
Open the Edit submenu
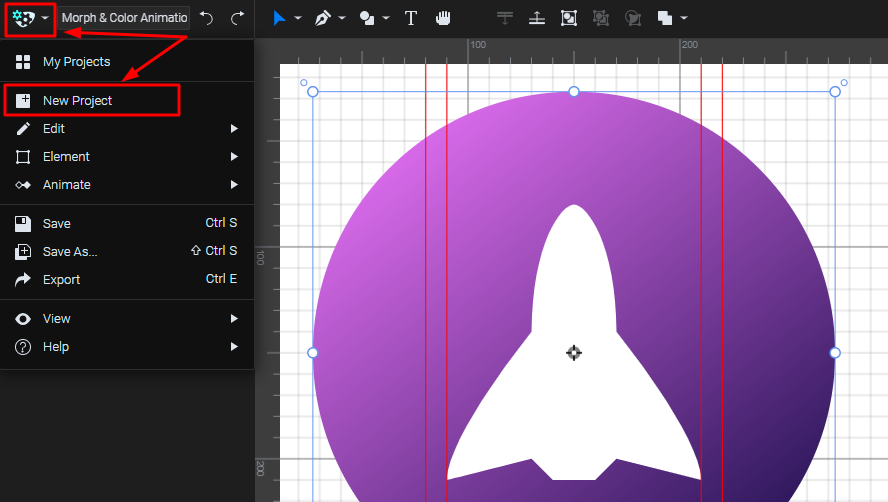coord(127,129)
